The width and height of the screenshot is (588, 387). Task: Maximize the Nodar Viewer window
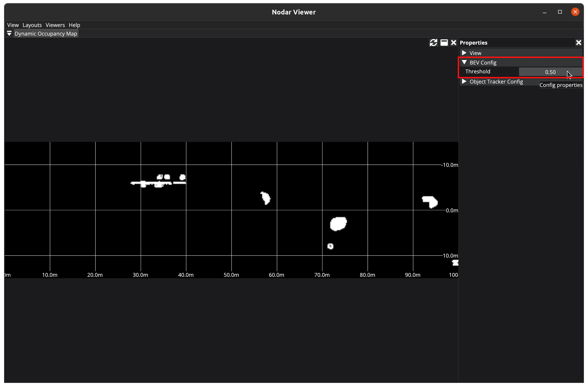[560, 12]
